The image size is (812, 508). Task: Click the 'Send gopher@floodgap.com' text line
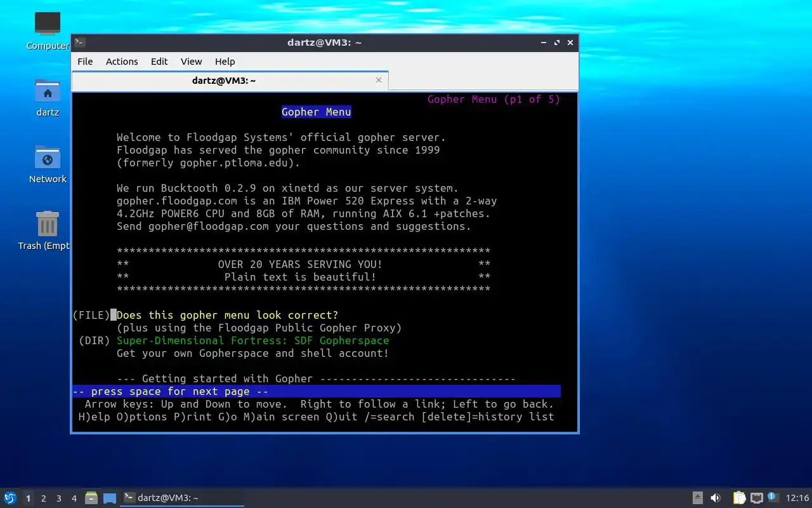tap(294, 226)
